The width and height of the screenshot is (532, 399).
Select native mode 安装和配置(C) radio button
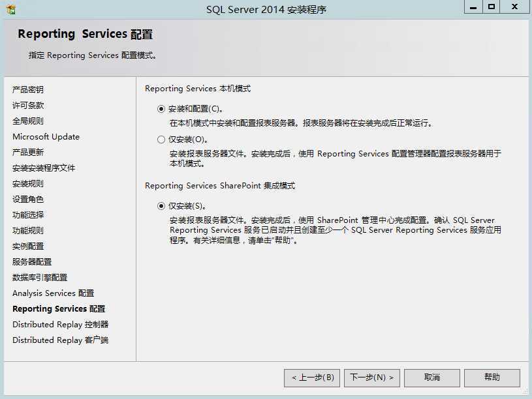coord(161,109)
